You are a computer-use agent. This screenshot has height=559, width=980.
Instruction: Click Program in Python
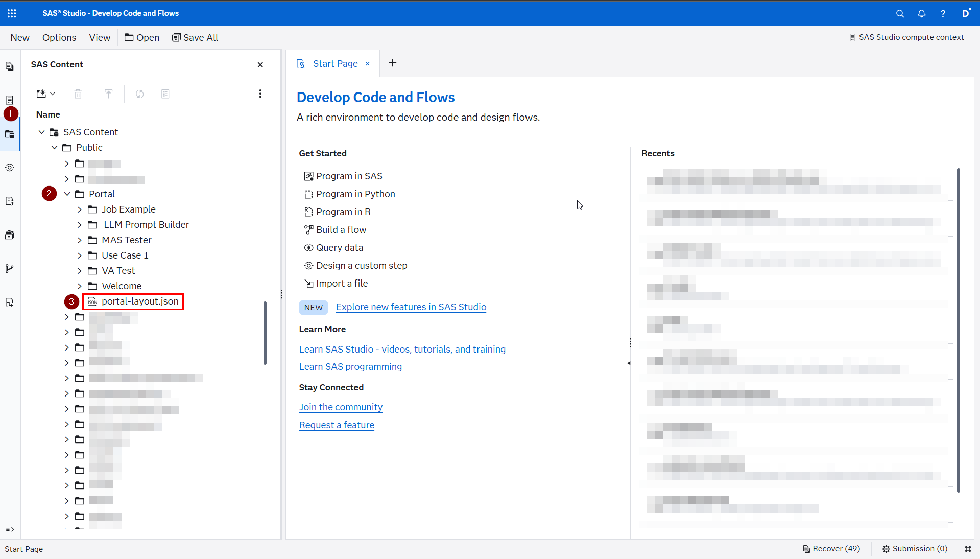pyautogui.click(x=350, y=194)
